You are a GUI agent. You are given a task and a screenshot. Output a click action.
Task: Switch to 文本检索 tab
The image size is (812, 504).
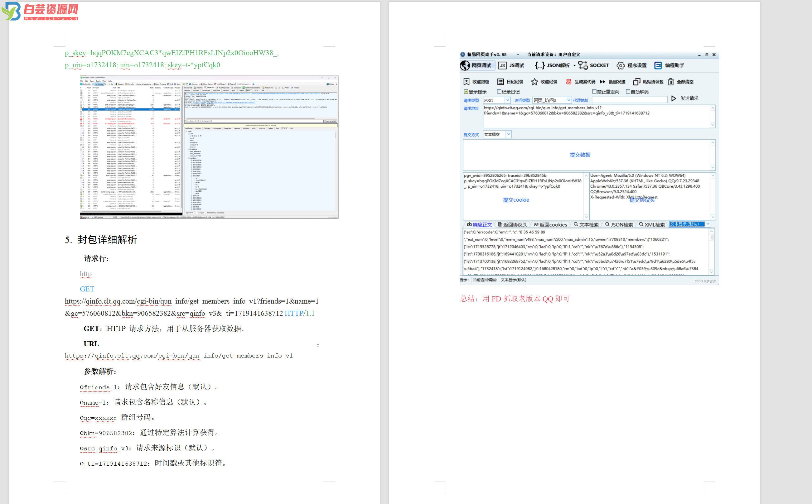click(x=586, y=224)
